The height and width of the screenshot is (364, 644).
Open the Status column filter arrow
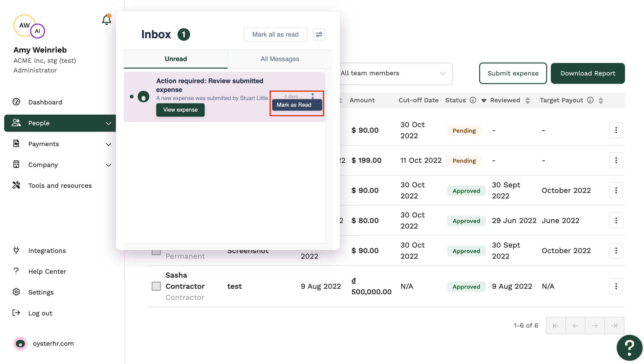coord(484,100)
